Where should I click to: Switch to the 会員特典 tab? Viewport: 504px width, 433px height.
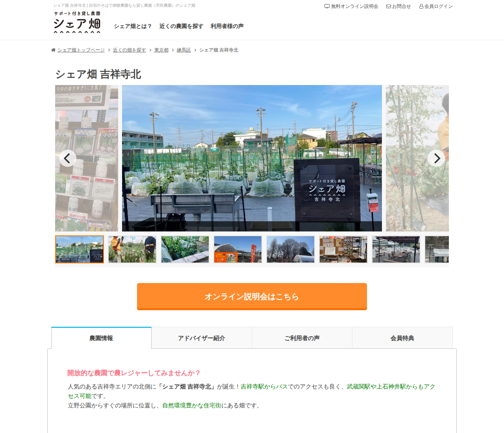[402, 338]
